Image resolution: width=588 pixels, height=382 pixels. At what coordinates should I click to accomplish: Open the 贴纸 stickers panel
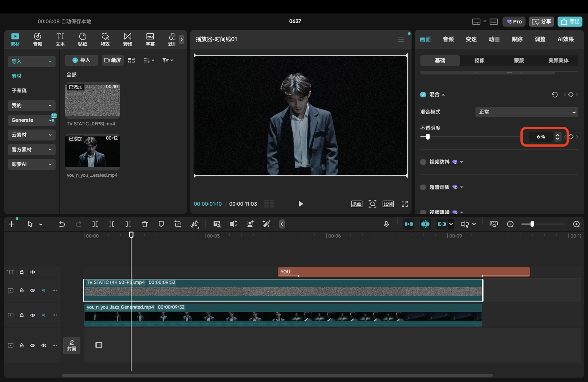click(x=83, y=39)
